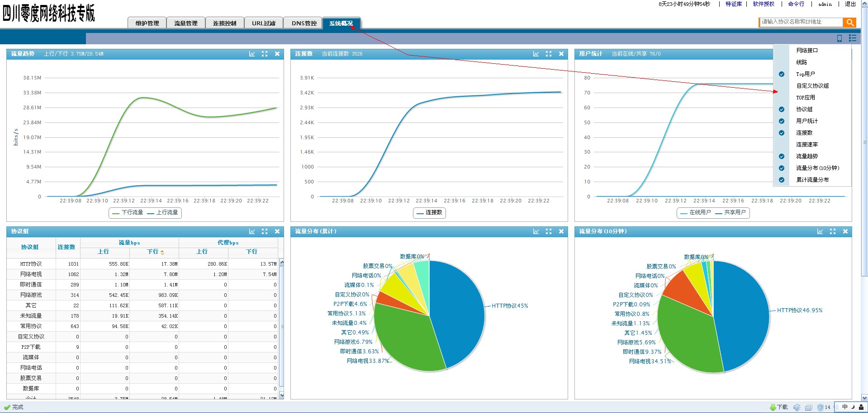Open the 命令行 link

click(796, 4)
